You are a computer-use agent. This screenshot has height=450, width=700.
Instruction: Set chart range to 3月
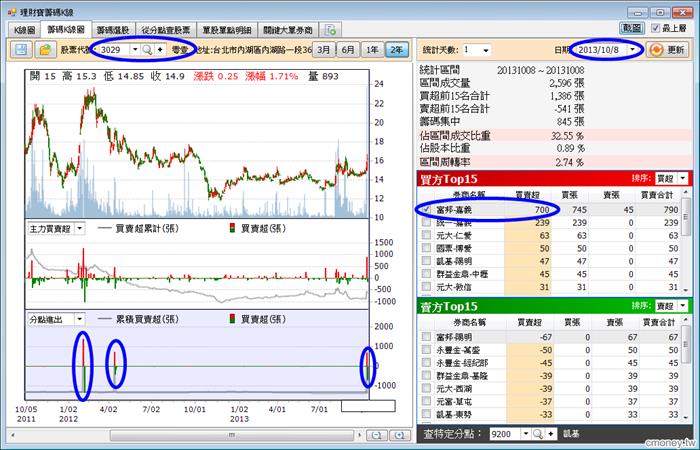[x=324, y=50]
